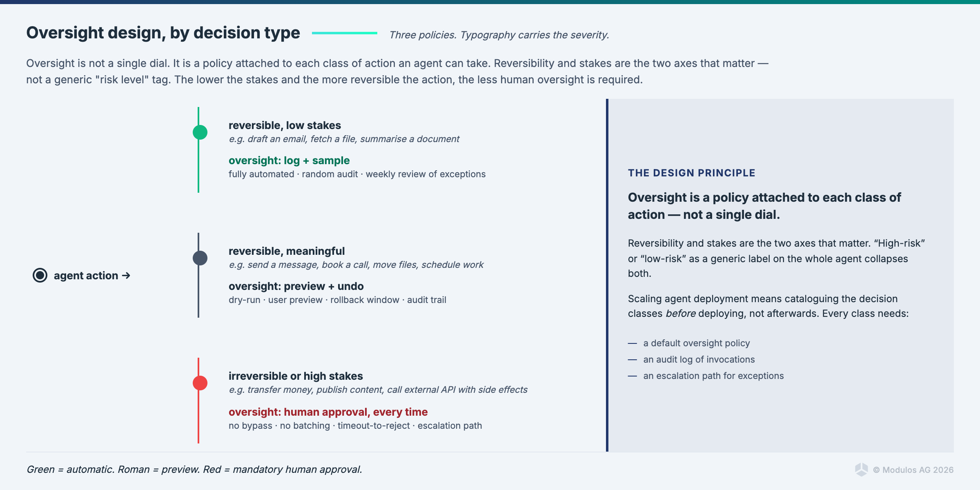The width and height of the screenshot is (980, 490).
Task: Select 'oversight: preview + undo' heading
Action: (296, 286)
